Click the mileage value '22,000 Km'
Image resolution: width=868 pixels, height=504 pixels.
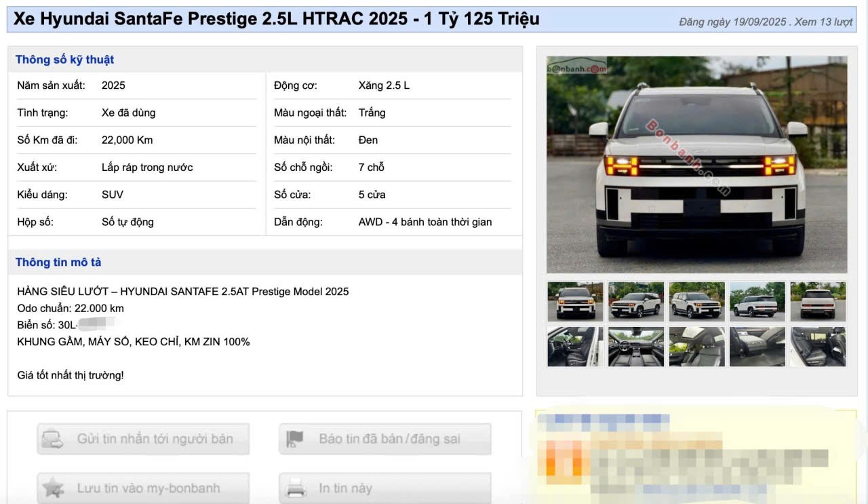pos(127,140)
